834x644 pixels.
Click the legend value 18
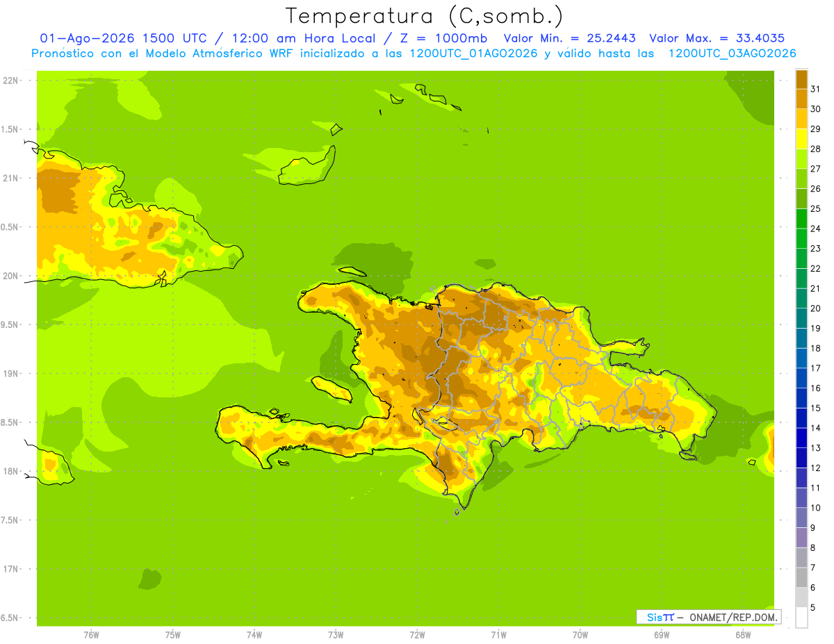[815, 348]
